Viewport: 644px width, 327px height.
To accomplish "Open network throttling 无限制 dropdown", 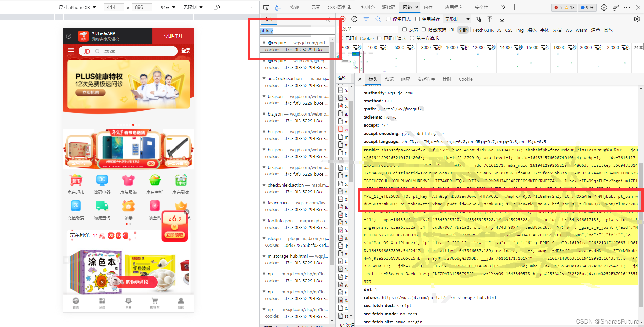I will coord(457,19).
